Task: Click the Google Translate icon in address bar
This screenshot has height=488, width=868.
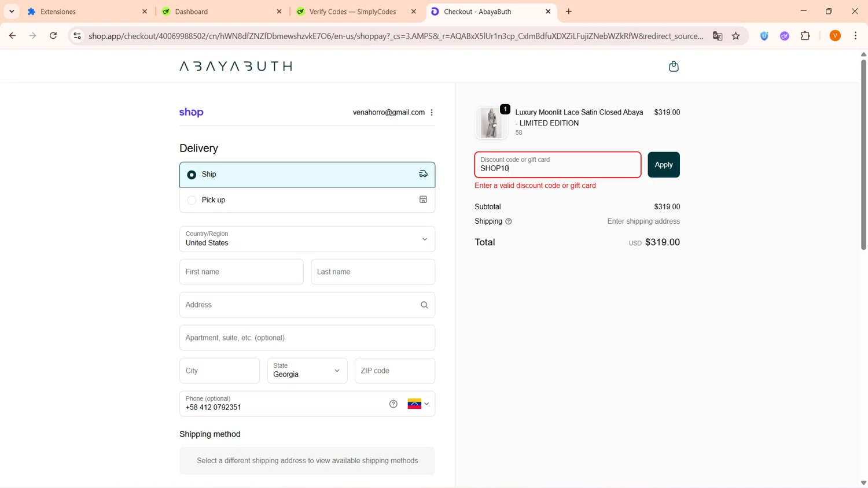Action: pyautogui.click(x=718, y=36)
